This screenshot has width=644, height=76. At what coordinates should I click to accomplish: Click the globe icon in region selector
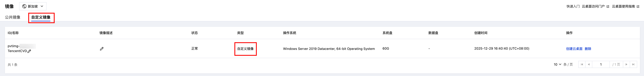coord(24,6)
